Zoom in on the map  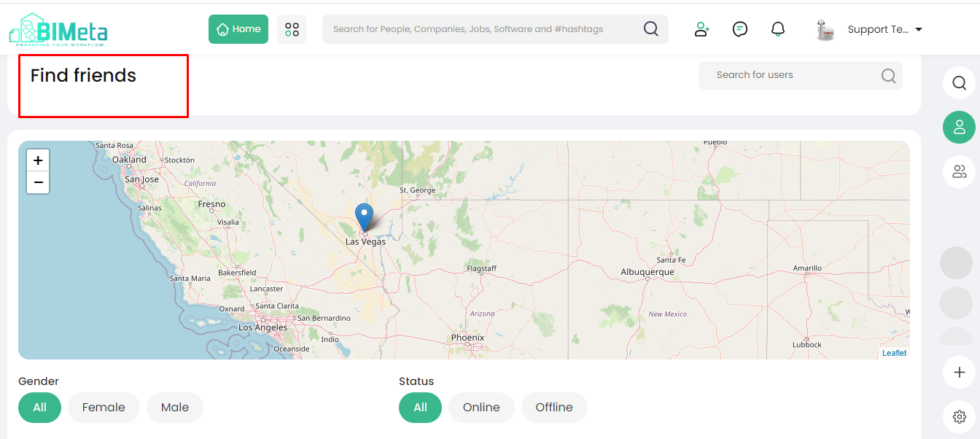point(38,160)
